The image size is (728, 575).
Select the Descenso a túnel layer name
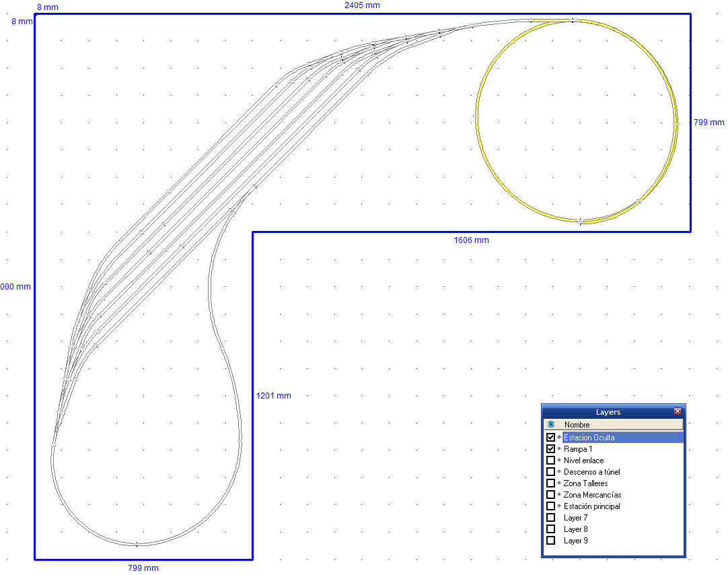(x=591, y=472)
